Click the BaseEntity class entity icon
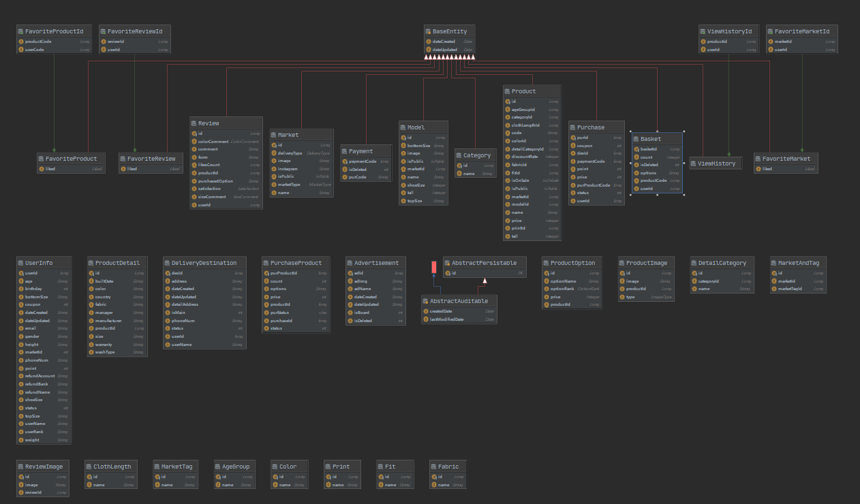The height and width of the screenshot is (504, 860). 428,31
